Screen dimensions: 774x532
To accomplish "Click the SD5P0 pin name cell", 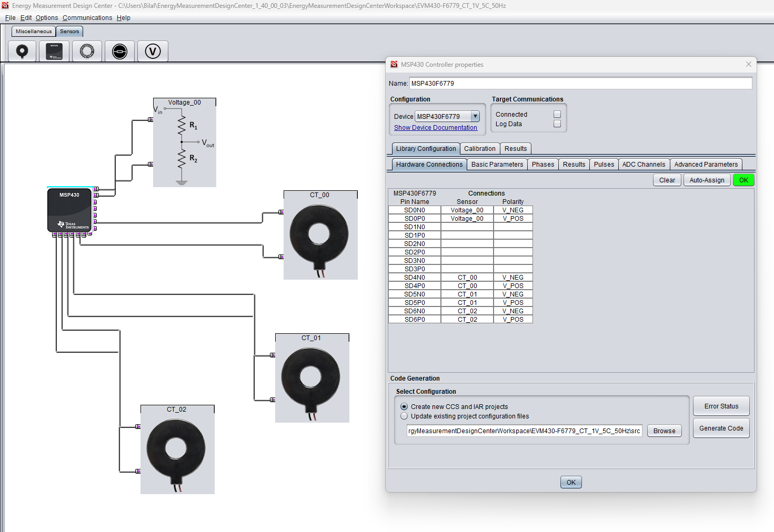I will (x=415, y=303).
